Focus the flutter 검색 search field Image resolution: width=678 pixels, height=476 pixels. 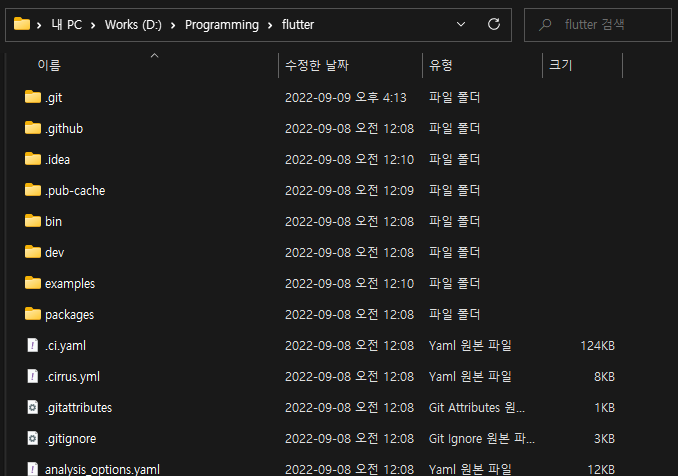[598, 25]
